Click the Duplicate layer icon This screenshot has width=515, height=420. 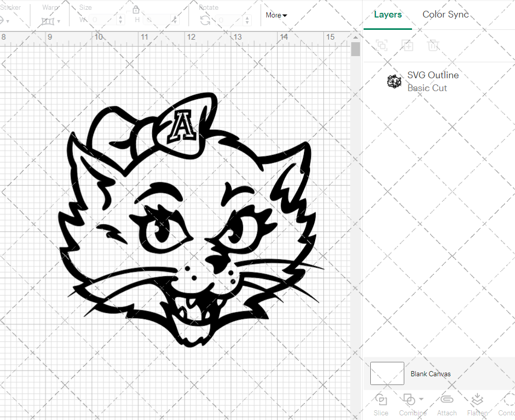407,45
